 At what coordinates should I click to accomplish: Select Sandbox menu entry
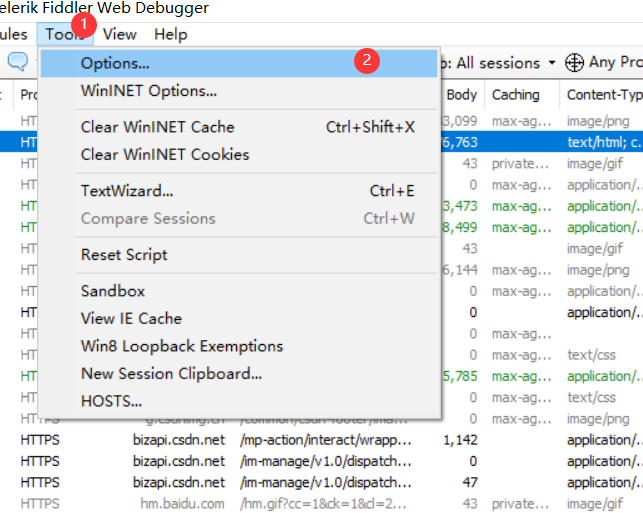click(239, 291)
